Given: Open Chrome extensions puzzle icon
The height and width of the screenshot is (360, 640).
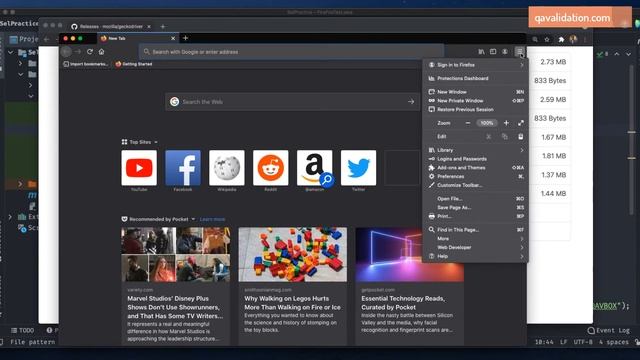Looking at the screenshot, I should point(561,40).
